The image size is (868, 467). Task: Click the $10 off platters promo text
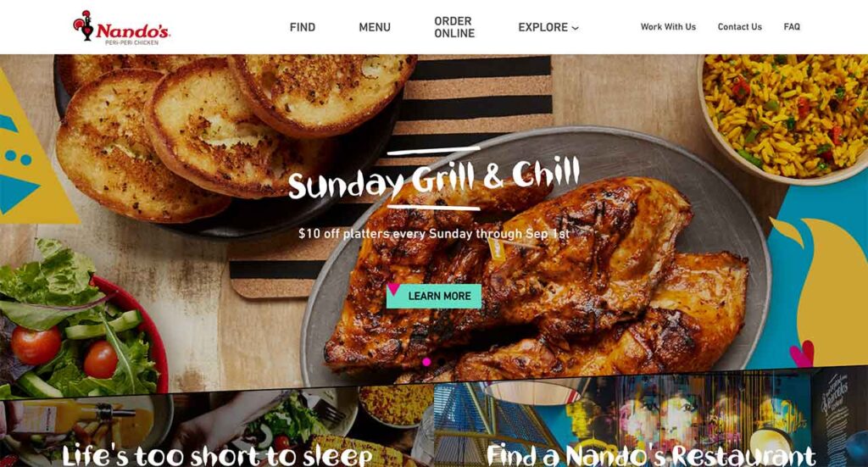(x=434, y=234)
